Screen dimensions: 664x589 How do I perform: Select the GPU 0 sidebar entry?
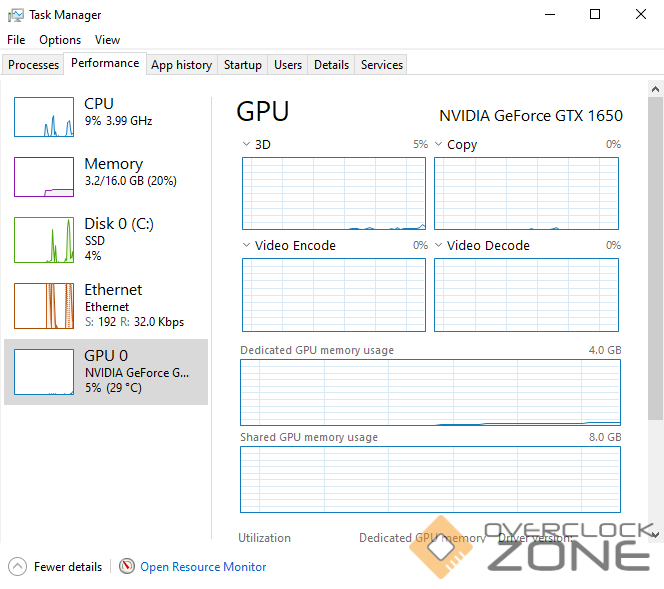coord(106,371)
